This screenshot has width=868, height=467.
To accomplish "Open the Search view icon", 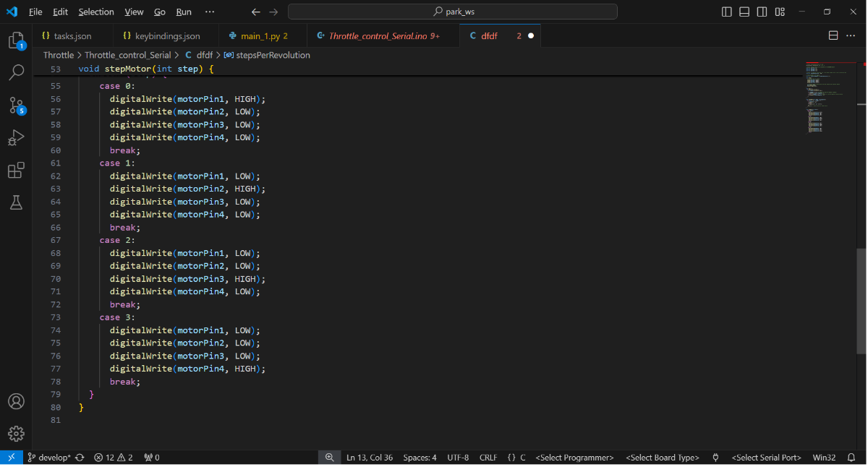I will (x=16, y=72).
